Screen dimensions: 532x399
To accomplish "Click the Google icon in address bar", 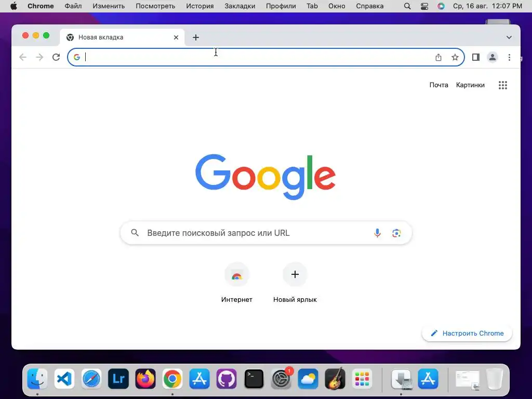I will (x=77, y=57).
